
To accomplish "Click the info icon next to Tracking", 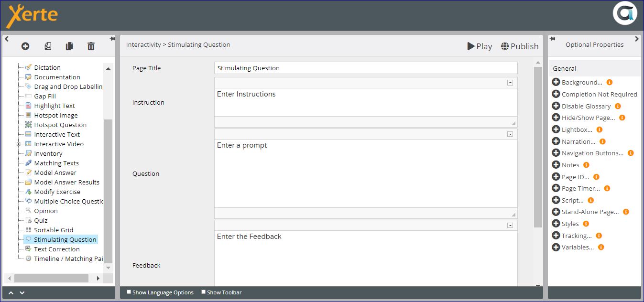I will (599, 236).
